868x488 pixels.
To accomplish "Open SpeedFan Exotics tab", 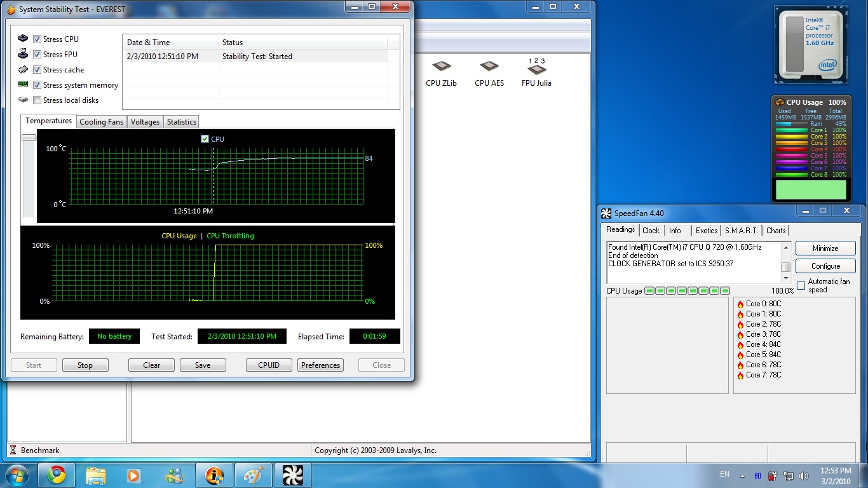I will (707, 230).
